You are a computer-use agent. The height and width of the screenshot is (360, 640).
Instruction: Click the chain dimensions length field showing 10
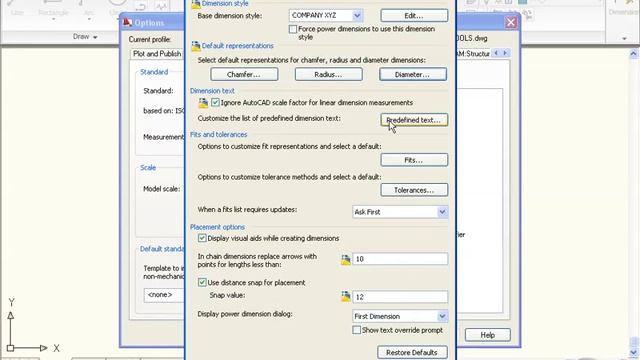[x=400, y=259]
